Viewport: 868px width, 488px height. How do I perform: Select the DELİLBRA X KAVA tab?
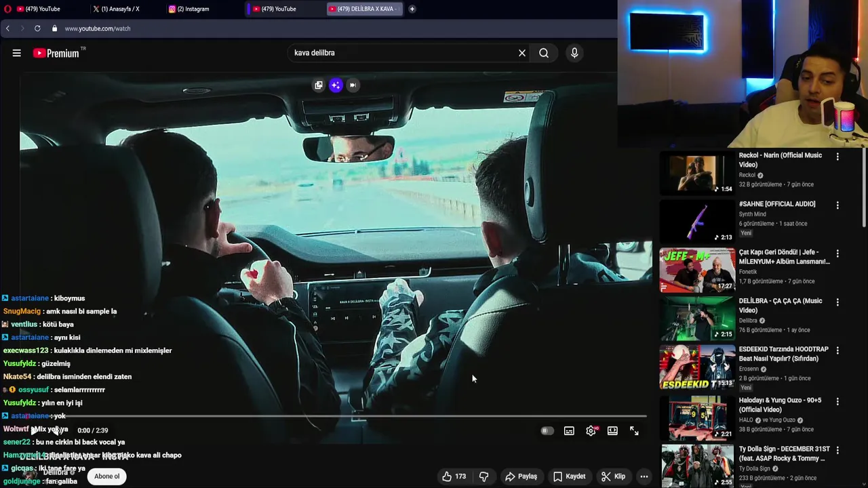click(365, 9)
